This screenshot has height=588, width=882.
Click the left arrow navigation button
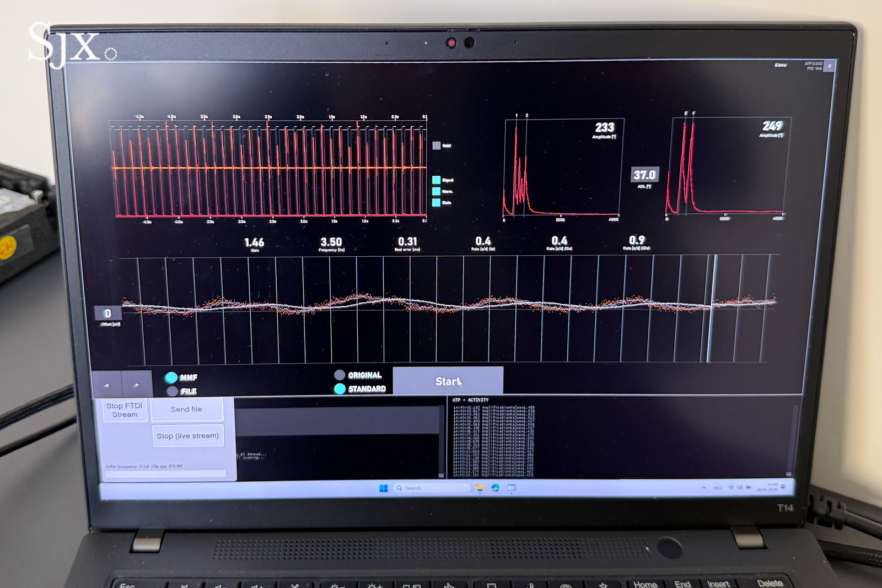(x=106, y=385)
